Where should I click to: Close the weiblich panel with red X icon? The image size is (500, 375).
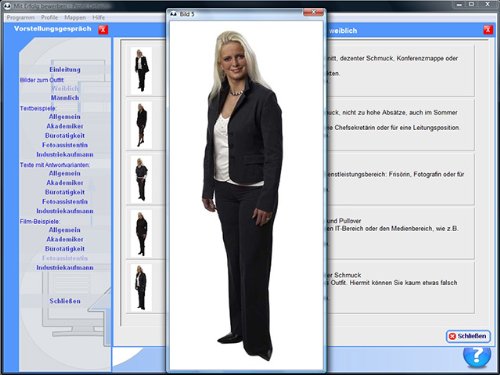(488, 29)
